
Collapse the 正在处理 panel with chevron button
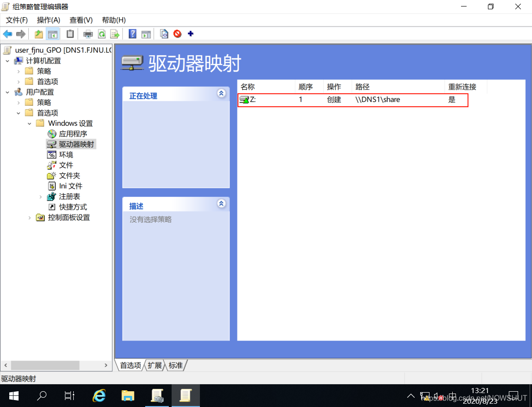[222, 93]
